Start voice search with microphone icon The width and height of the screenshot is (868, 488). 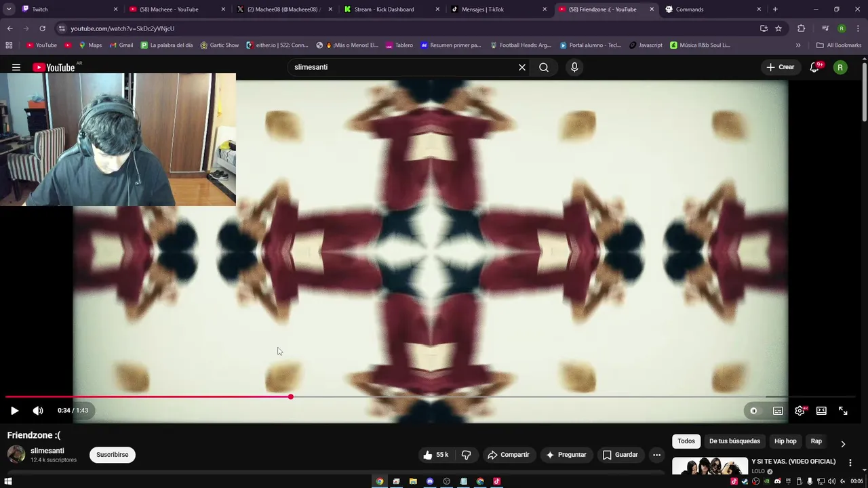click(574, 67)
